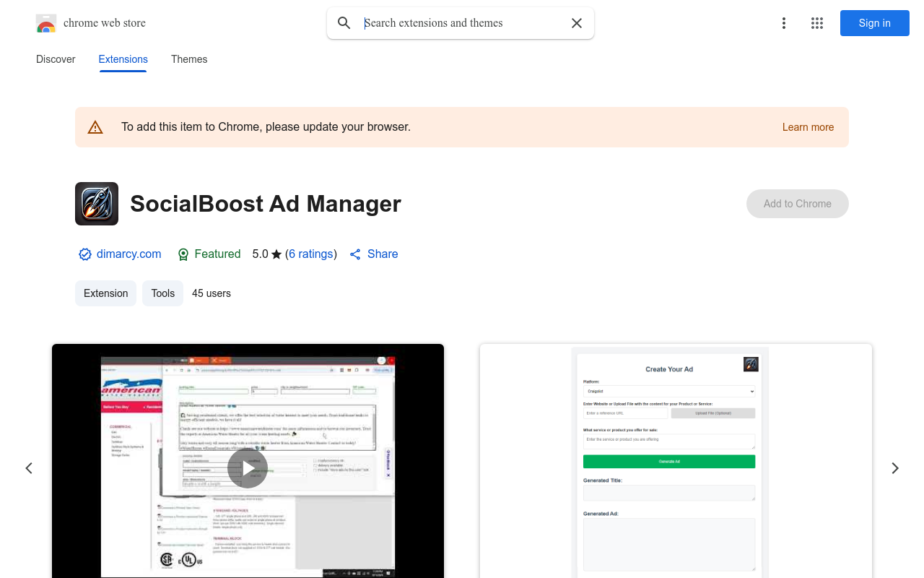Open the 6 ratings link
Image resolution: width=924 pixels, height=578 pixels.
(311, 254)
